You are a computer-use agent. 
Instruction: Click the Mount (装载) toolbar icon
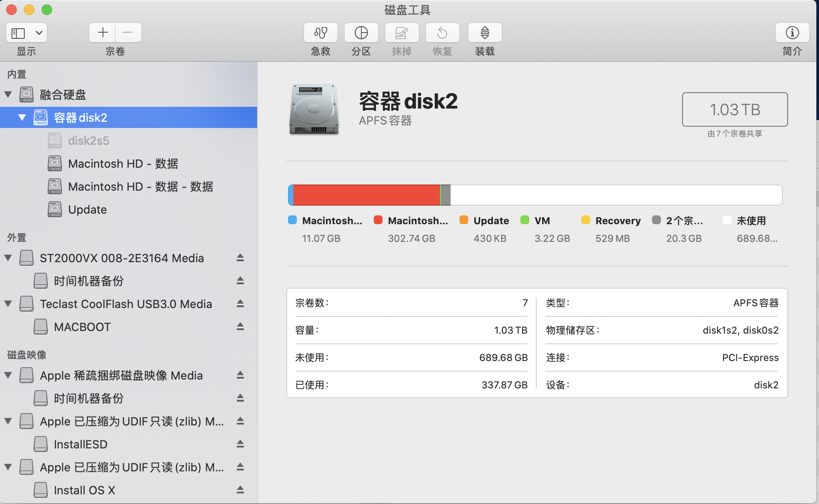(x=485, y=33)
